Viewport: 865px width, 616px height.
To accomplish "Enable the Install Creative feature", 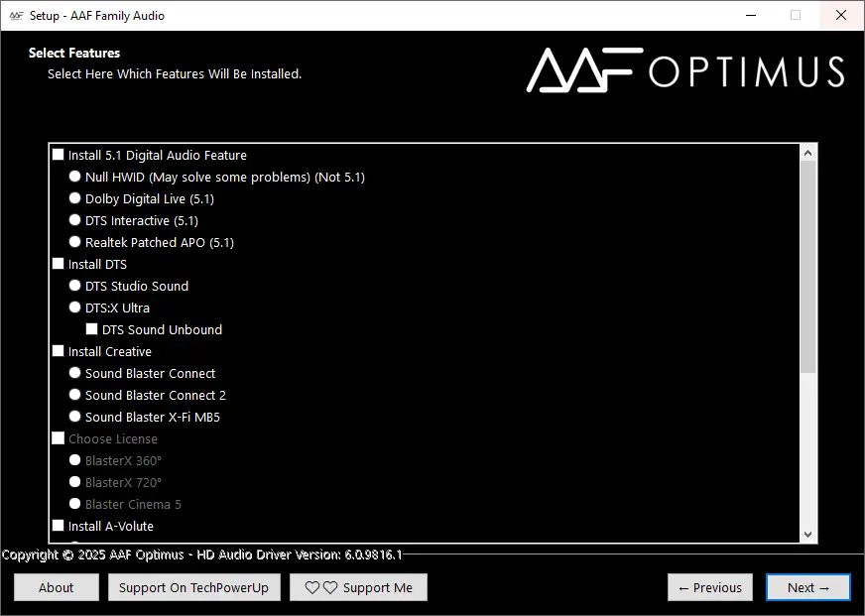I will coord(58,351).
